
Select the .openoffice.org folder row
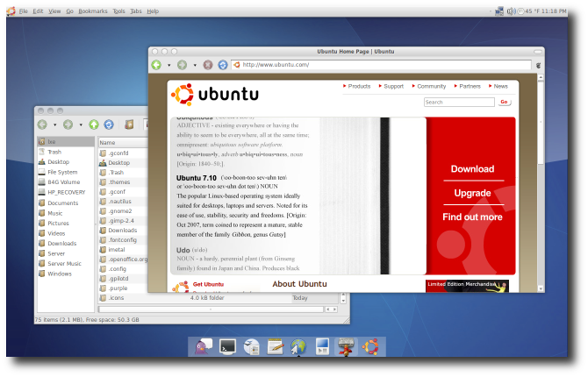(123, 260)
